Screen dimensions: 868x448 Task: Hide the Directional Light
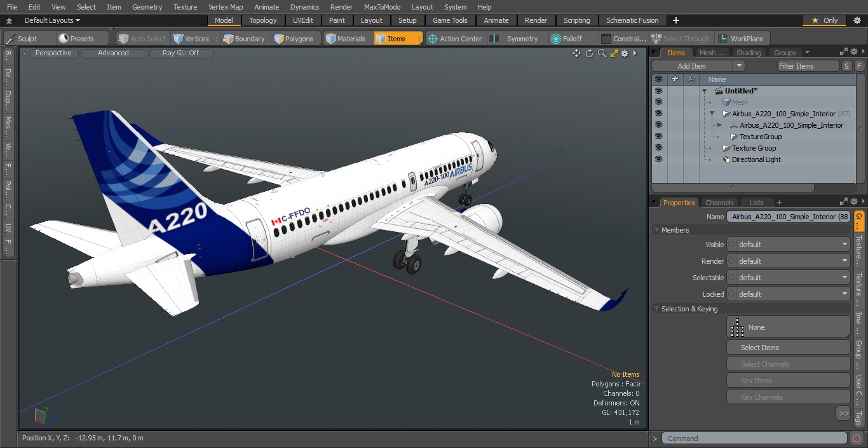[x=658, y=160]
